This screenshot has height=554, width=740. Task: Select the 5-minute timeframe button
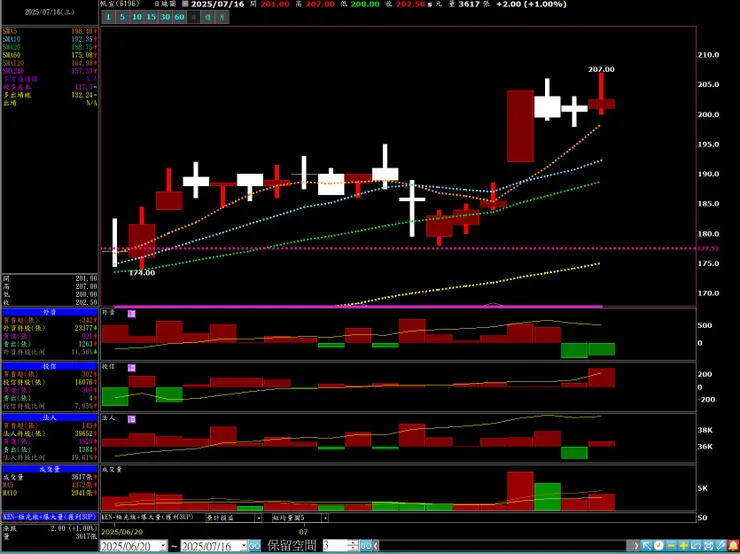coord(122,17)
